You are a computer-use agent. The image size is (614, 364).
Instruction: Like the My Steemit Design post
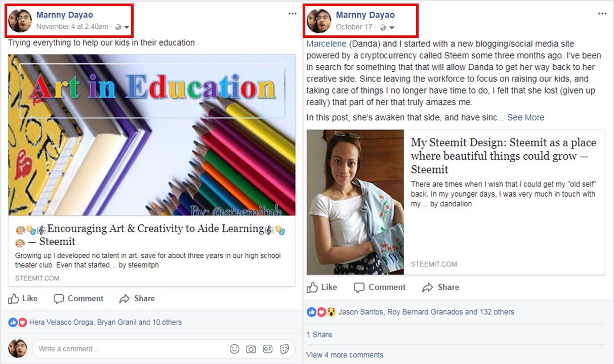click(322, 288)
